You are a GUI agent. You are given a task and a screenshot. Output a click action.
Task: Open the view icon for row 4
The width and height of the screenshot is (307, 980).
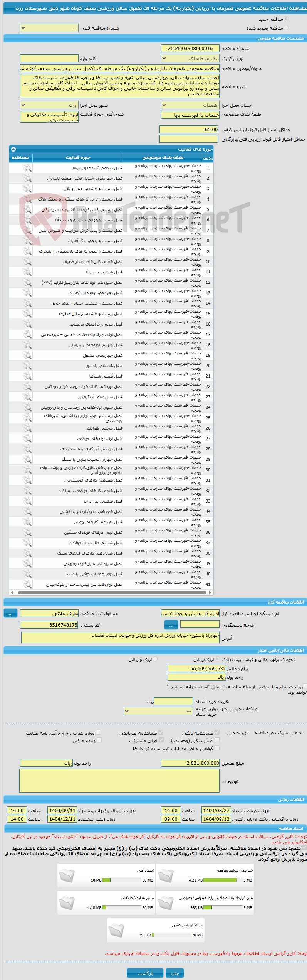click(x=27, y=199)
